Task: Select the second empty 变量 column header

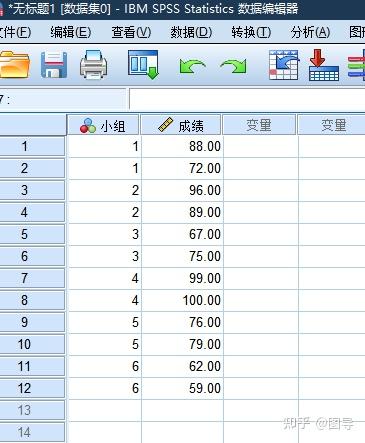Action: 331,125
